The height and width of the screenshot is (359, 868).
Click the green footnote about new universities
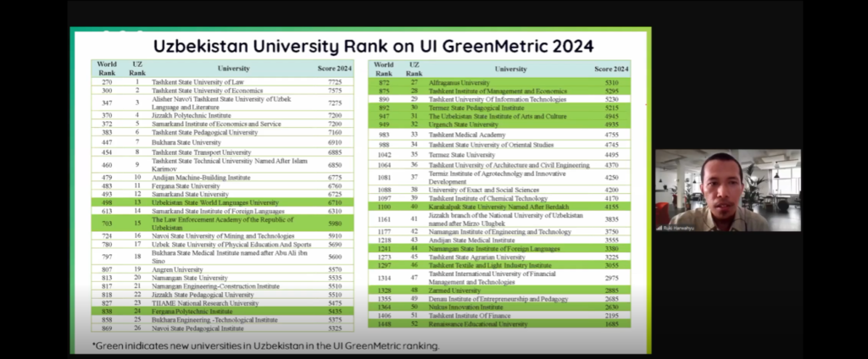[x=267, y=345]
